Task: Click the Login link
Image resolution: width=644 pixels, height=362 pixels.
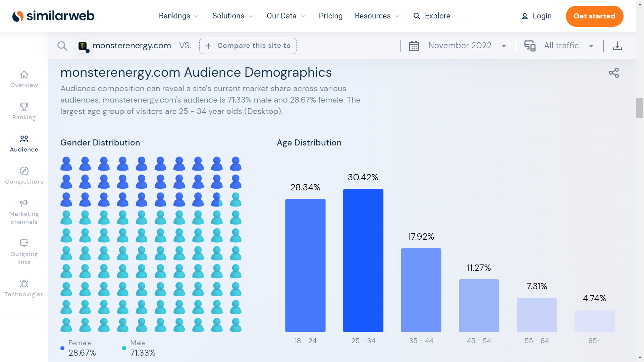Action: coord(542,16)
